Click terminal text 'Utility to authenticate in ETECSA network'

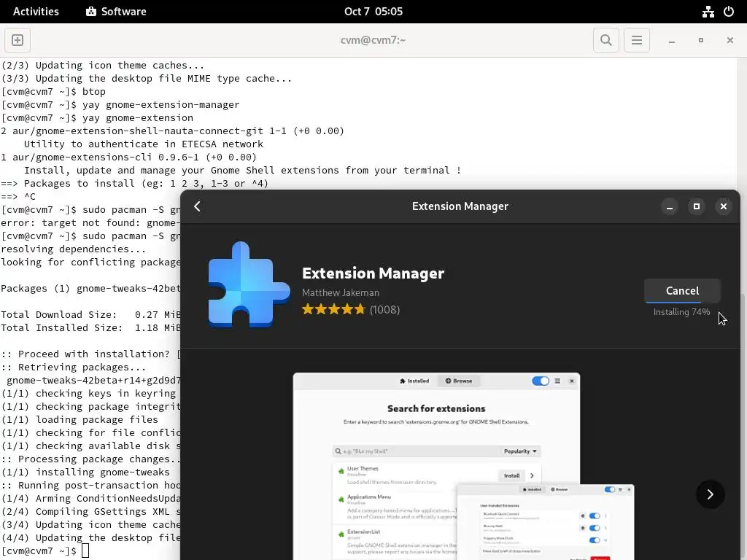[144, 144]
